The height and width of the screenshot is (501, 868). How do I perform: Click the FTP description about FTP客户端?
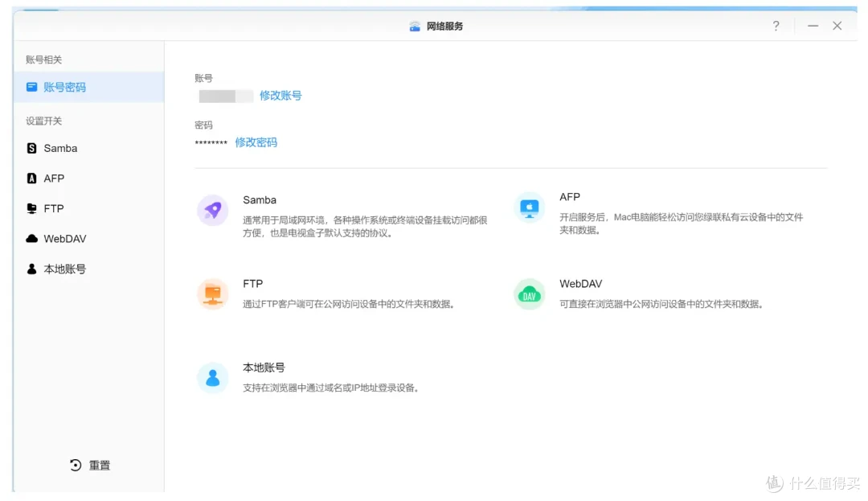tap(349, 304)
